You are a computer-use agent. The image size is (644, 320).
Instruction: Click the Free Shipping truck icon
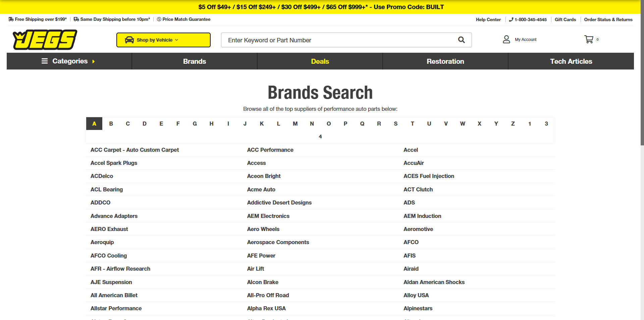11,19
